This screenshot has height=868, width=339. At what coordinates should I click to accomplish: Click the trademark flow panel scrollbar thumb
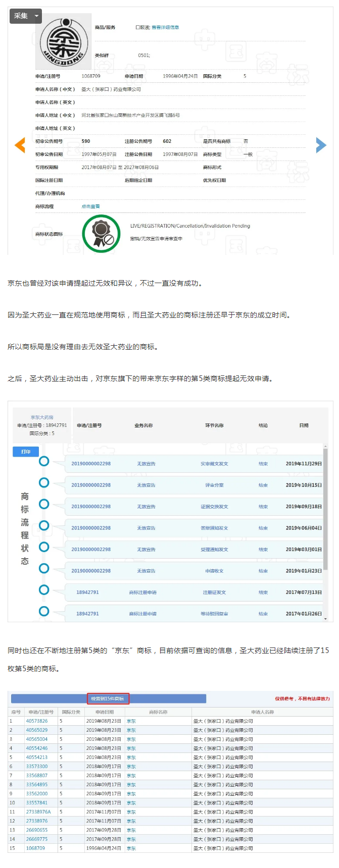[325, 510]
